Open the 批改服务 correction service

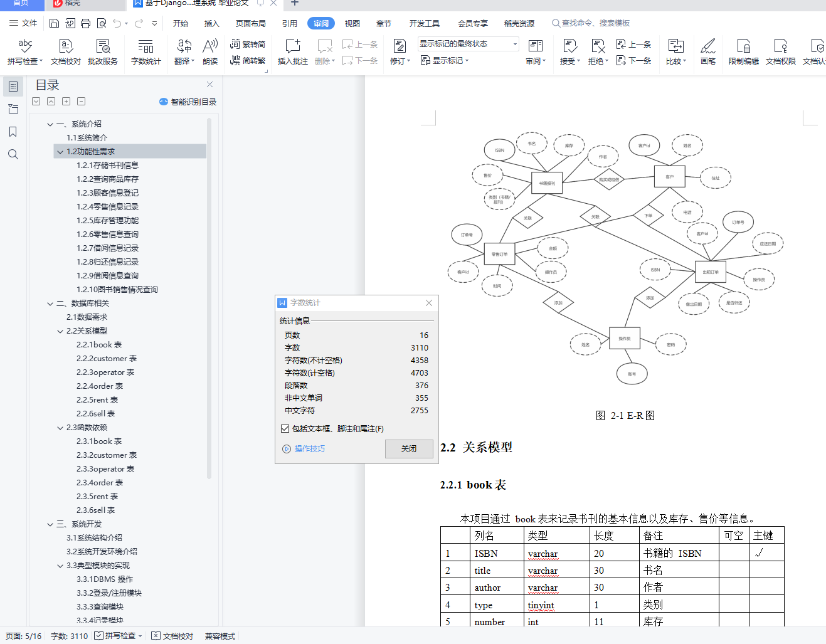click(103, 51)
